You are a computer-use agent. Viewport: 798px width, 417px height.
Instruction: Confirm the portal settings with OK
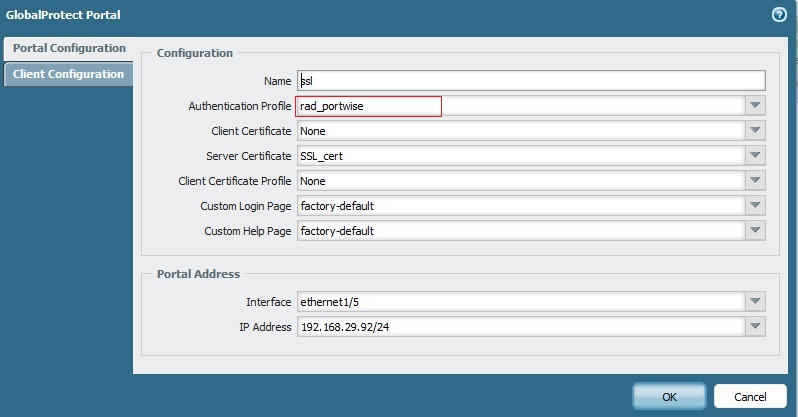click(669, 396)
